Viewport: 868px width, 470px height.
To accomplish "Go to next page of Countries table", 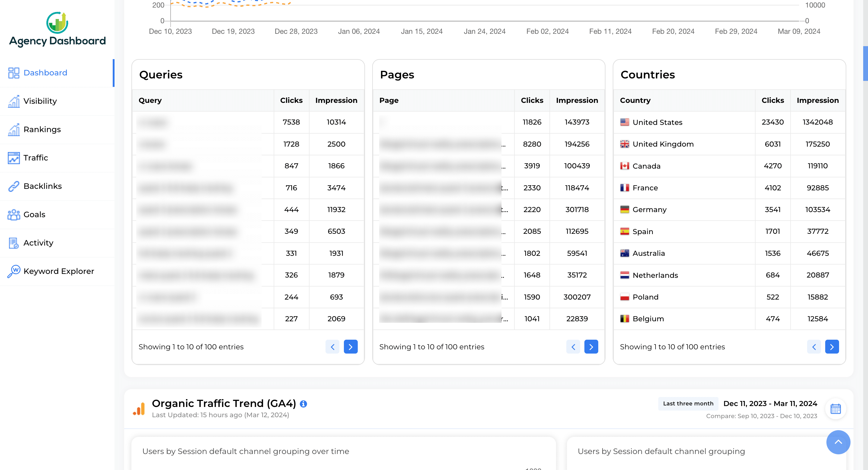I will 832,347.
